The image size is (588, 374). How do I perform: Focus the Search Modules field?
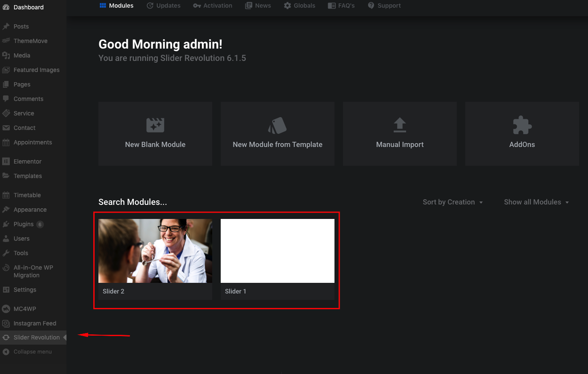(133, 202)
